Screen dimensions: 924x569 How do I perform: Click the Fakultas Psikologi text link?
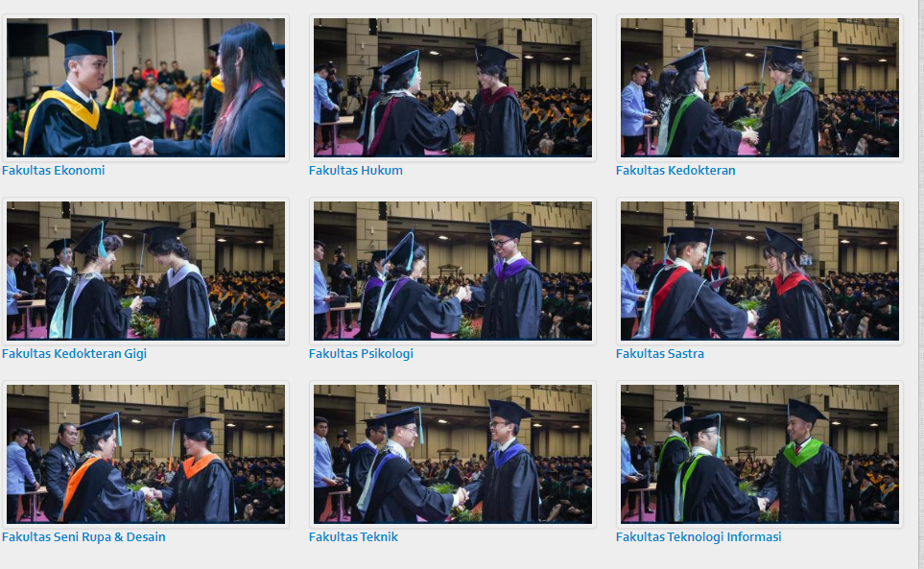pyautogui.click(x=361, y=354)
